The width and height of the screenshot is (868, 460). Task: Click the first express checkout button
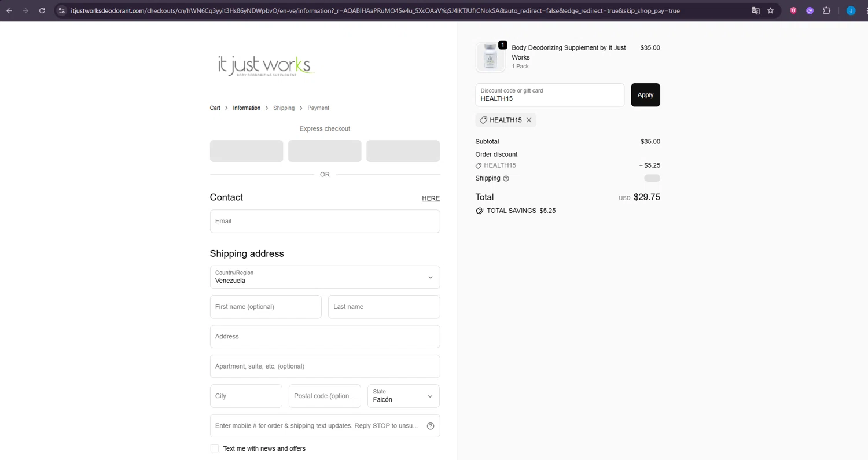click(247, 151)
